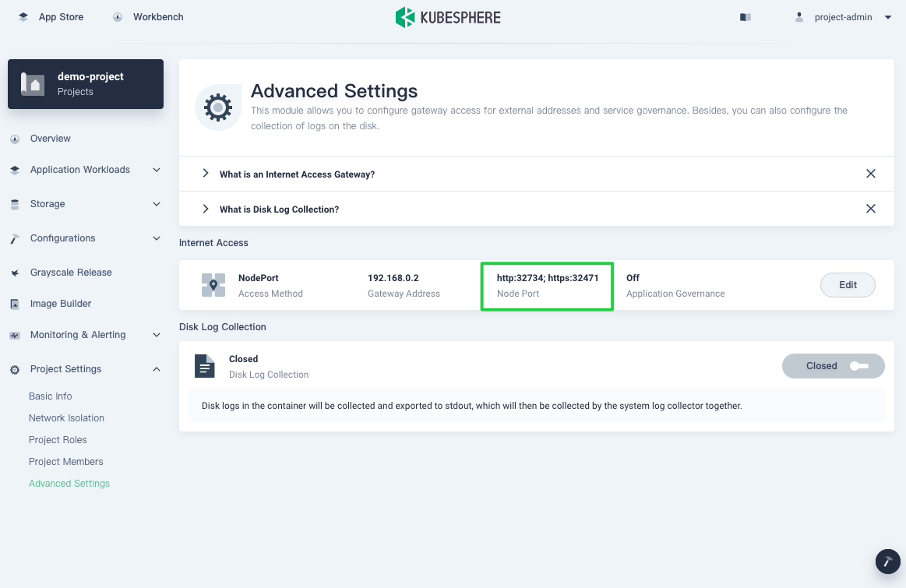Dismiss the Internet Access Gateway help row
906x588 pixels.
pyautogui.click(x=871, y=174)
